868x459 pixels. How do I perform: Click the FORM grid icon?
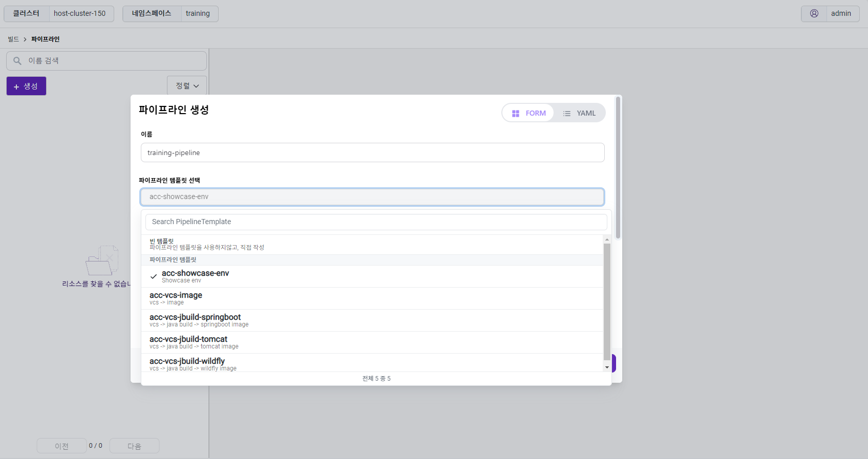(516, 114)
